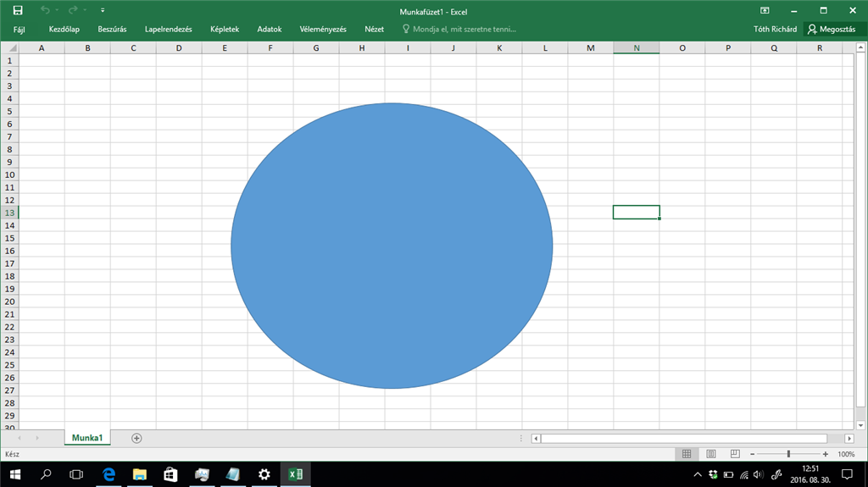The height and width of the screenshot is (487, 868).
Task: Add a new sheet with the plus icon
Action: click(x=136, y=439)
